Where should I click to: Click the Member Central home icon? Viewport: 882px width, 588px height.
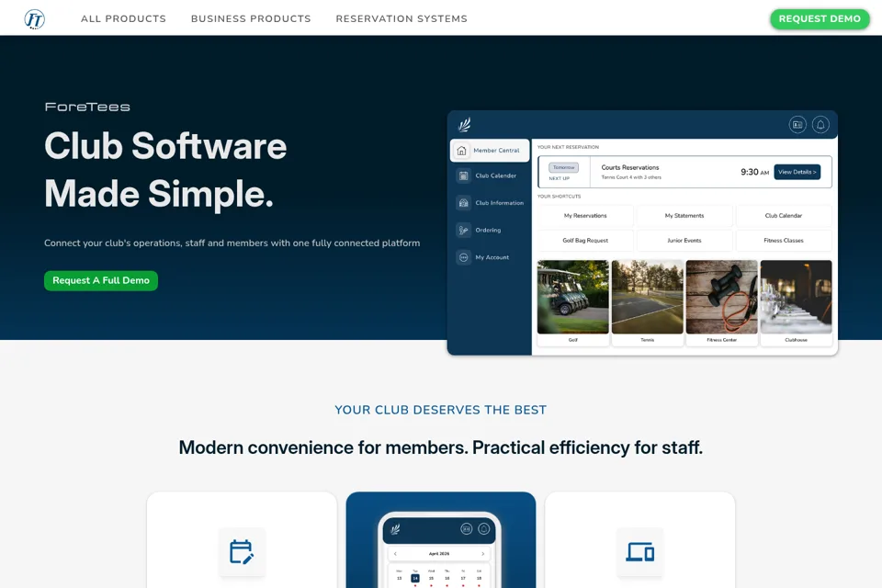(461, 151)
